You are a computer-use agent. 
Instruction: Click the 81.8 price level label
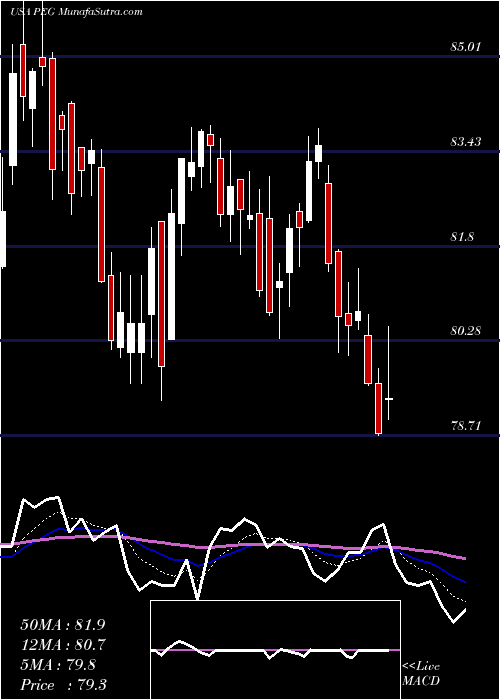(x=462, y=237)
